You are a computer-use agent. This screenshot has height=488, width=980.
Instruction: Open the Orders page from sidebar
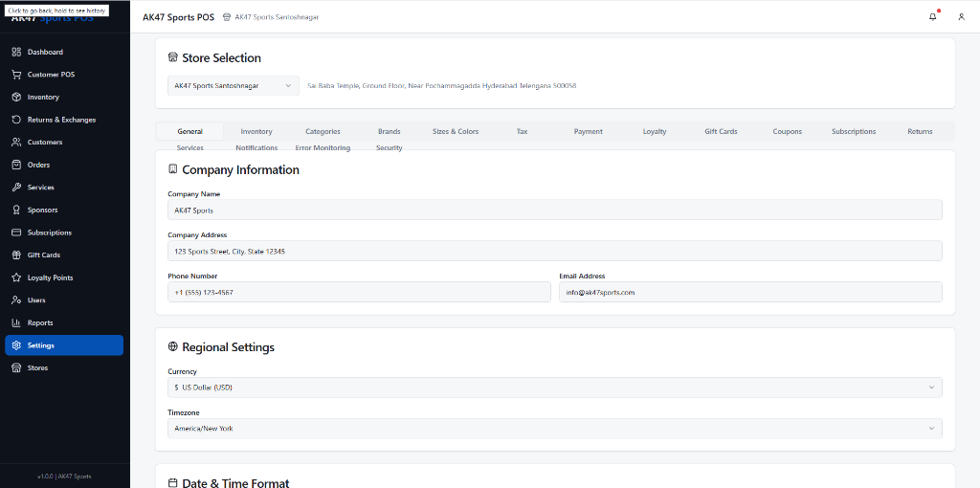(x=38, y=165)
